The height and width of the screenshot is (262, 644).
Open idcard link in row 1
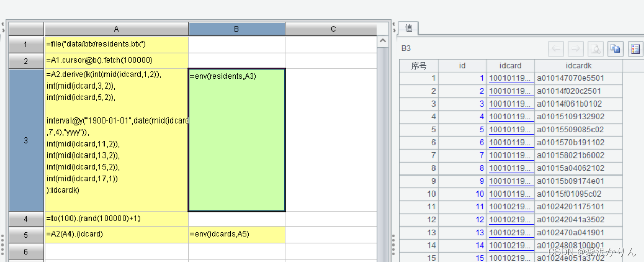coord(511,78)
